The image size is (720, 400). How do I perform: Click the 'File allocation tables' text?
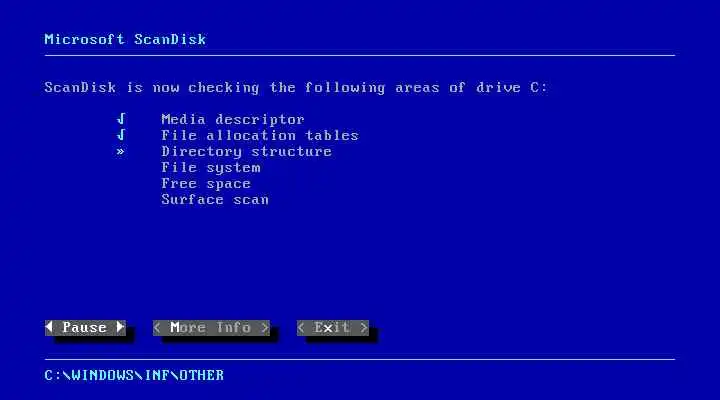[260, 135]
